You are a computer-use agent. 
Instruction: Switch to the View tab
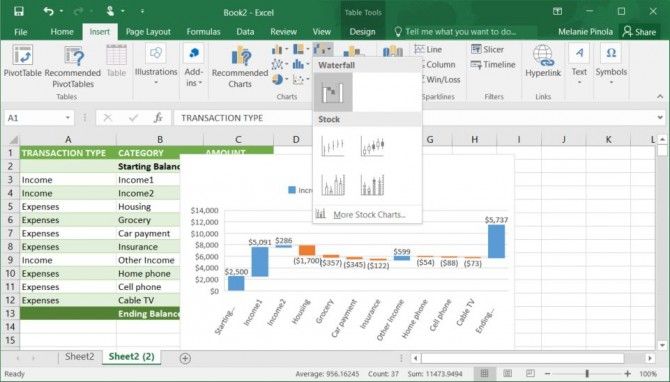click(321, 32)
